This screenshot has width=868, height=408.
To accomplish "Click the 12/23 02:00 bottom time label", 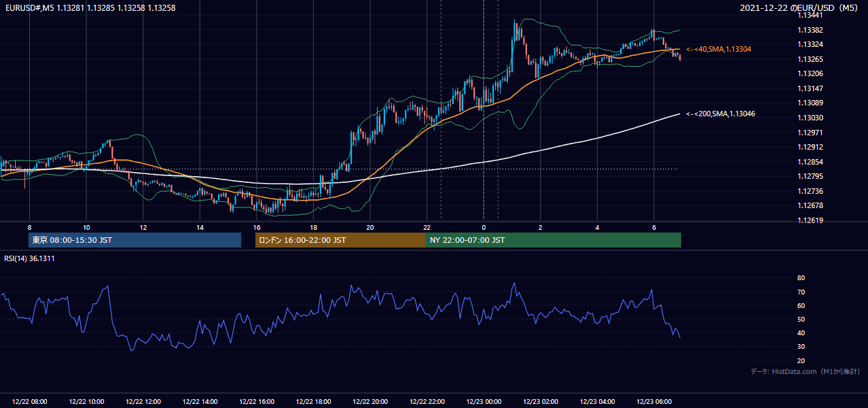I will pyautogui.click(x=540, y=402).
